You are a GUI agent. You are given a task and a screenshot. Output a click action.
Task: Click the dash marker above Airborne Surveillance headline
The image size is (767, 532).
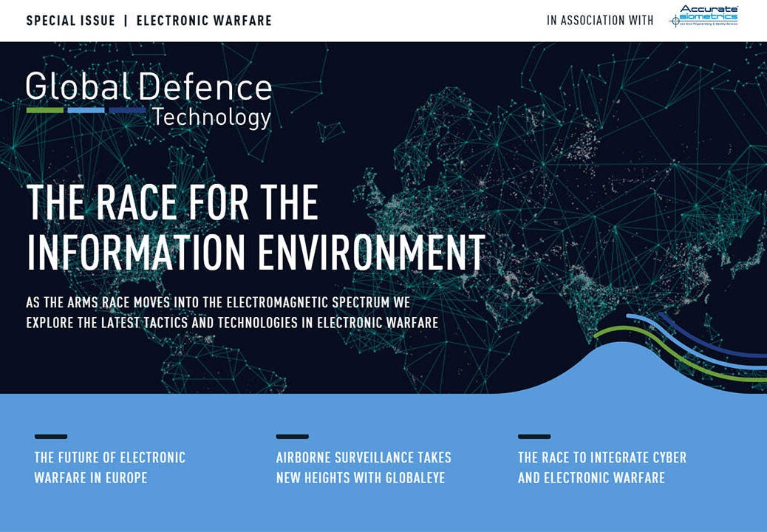tap(292, 437)
